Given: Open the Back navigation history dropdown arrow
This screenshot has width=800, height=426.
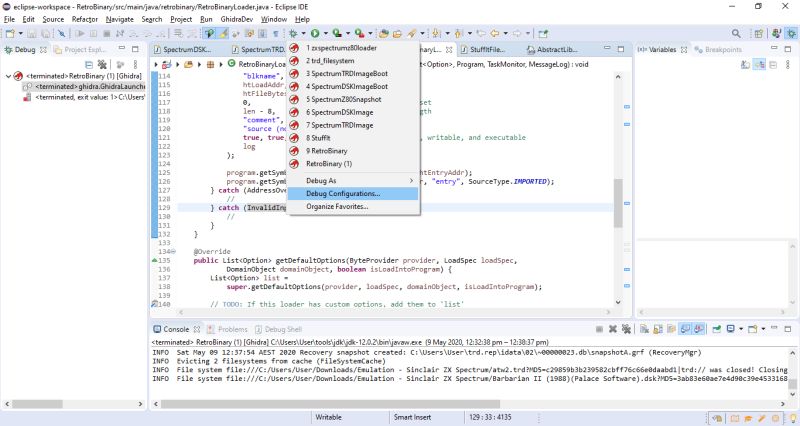Looking at the screenshot, I should tap(505, 33).
